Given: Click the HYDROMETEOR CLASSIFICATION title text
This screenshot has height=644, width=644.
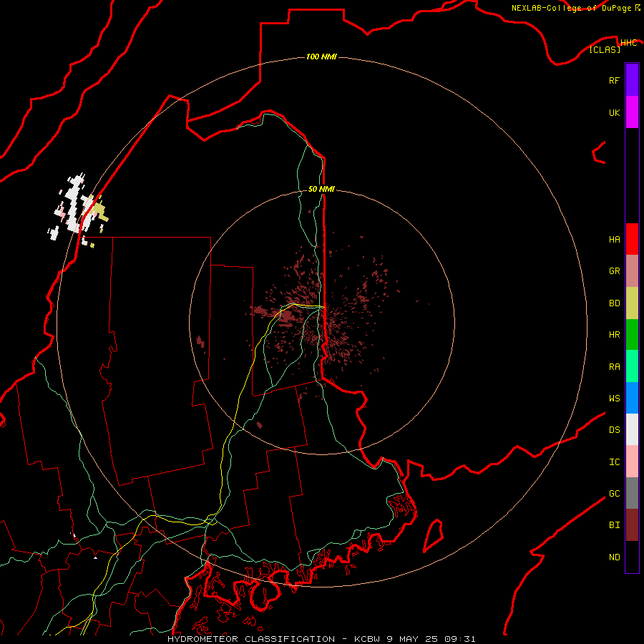Looking at the screenshot, I should [x=251, y=639].
